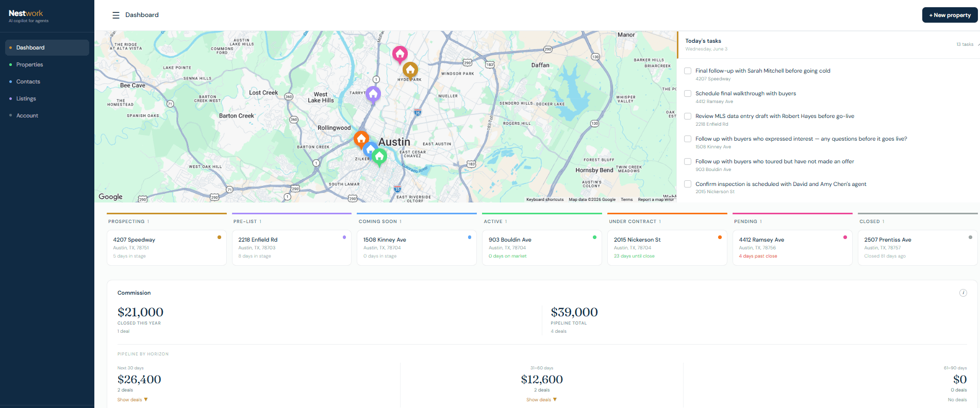Click the New property button
Image resolution: width=980 pixels, height=408 pixels.
click(950, 15)
